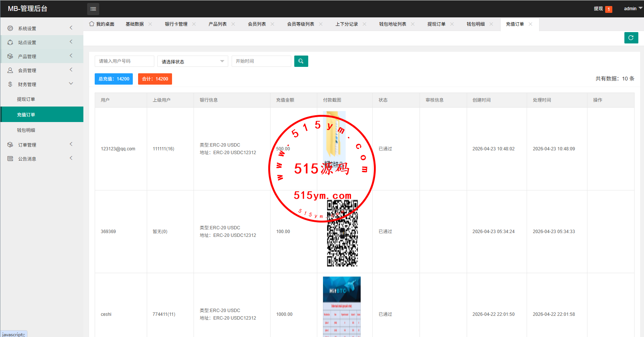Click the 总充值: 14200 button
Image resolution: width=644 pixels, height=337 pixels.
[x=114, y=79]
